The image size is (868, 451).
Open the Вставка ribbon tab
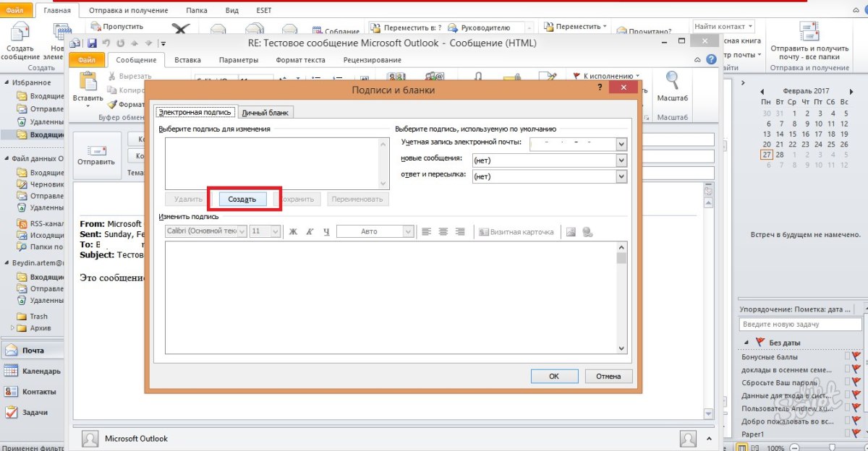tap(188, 60)
